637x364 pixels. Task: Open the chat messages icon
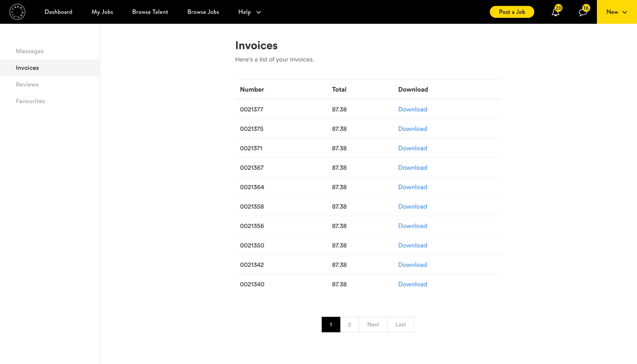(x=583, y=12)
